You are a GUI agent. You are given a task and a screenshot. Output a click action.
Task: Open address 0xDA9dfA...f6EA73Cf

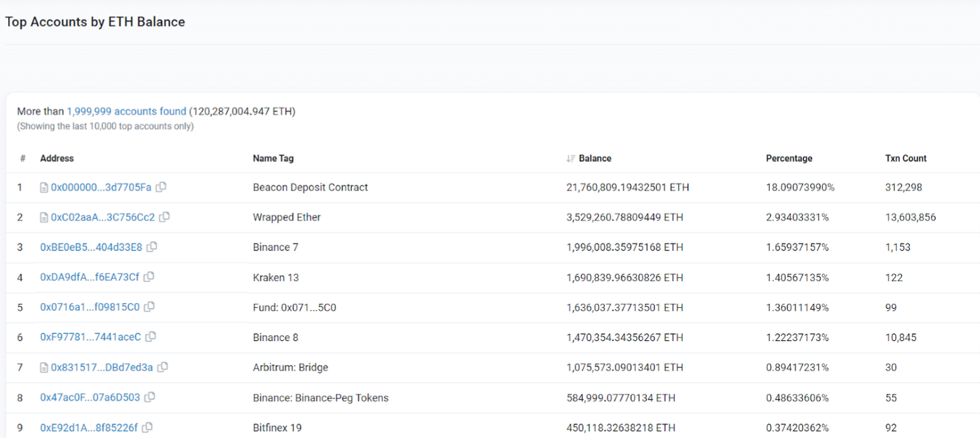(90, 277)
